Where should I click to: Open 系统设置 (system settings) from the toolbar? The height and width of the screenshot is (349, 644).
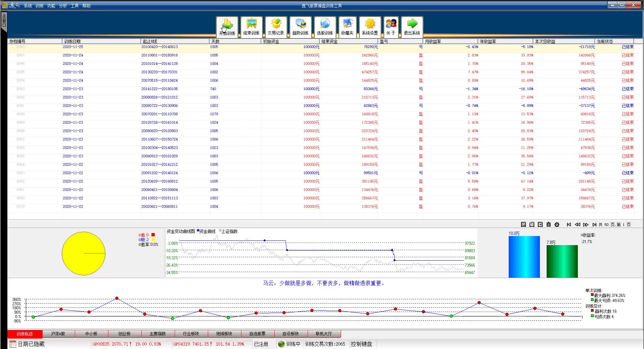(x=370, y=27)
